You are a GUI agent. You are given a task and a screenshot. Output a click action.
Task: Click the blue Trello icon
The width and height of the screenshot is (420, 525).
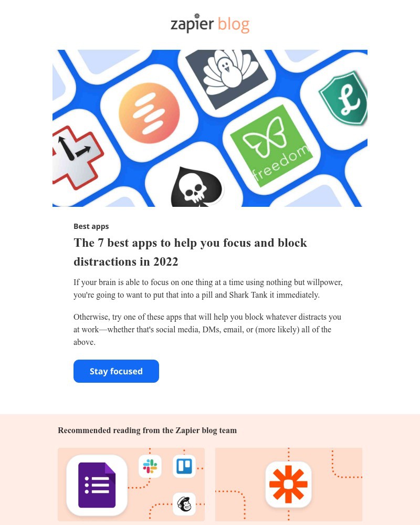184,466
